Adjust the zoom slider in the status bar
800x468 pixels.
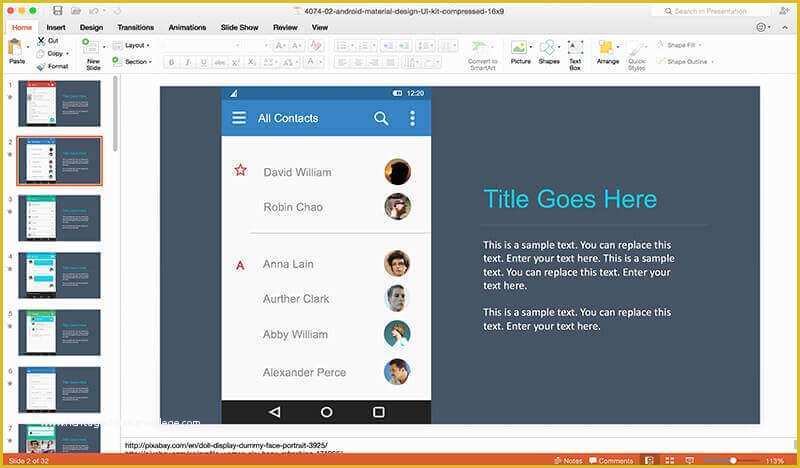(x=733, y=460)
